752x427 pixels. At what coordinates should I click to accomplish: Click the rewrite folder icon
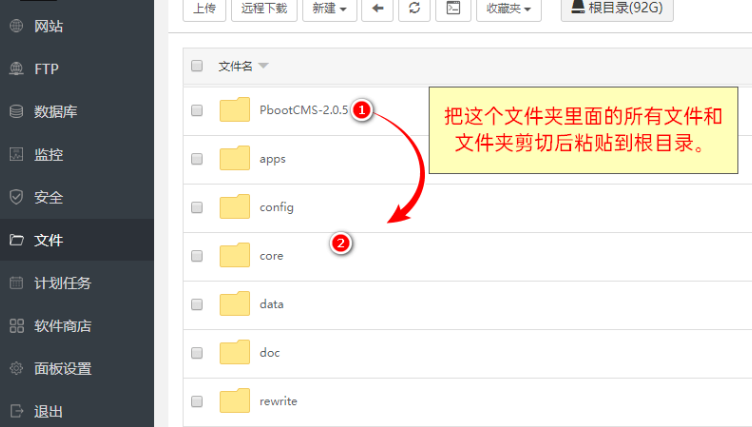point(235,400)
